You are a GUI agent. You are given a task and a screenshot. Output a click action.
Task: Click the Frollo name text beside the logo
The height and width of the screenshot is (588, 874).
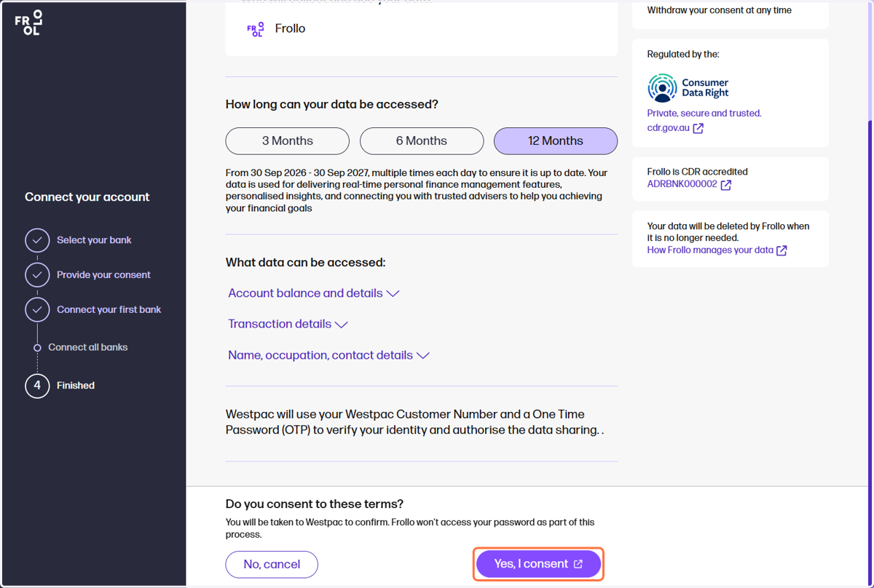coord(290,29)
